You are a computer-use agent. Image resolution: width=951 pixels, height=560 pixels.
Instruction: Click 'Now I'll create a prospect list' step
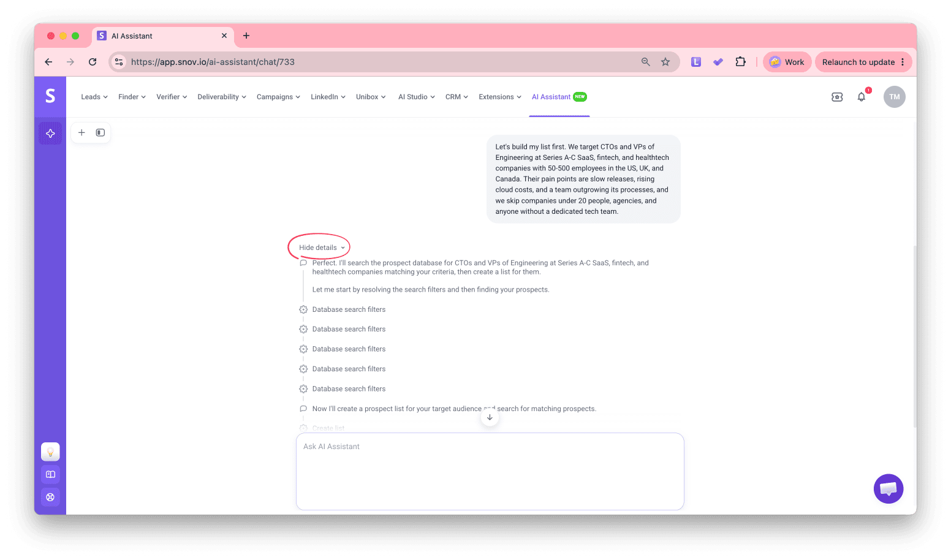click(454, 409)
